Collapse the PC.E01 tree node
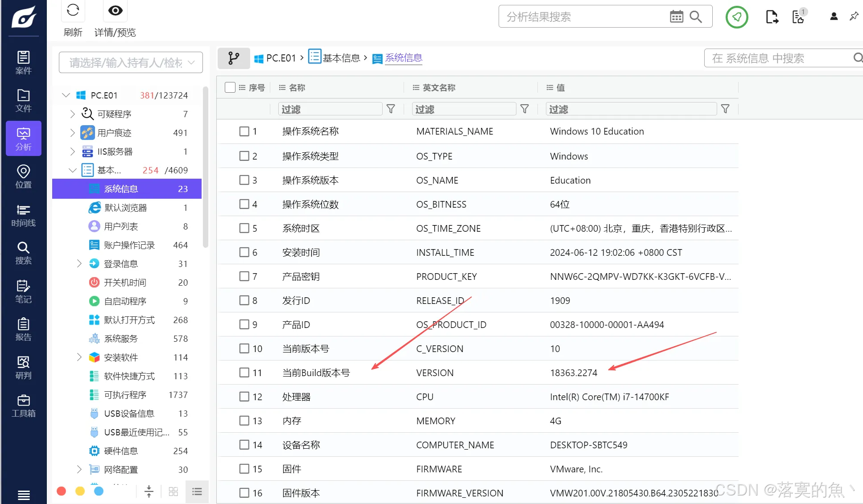 66,95
